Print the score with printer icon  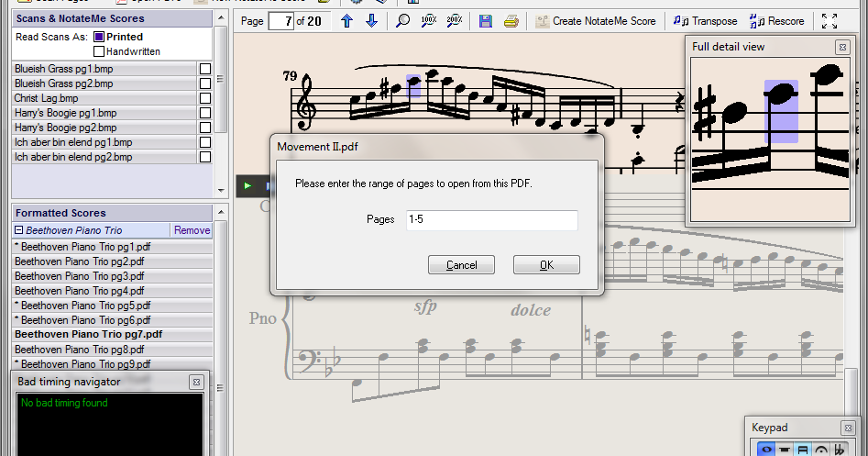[x=511, y=21]
